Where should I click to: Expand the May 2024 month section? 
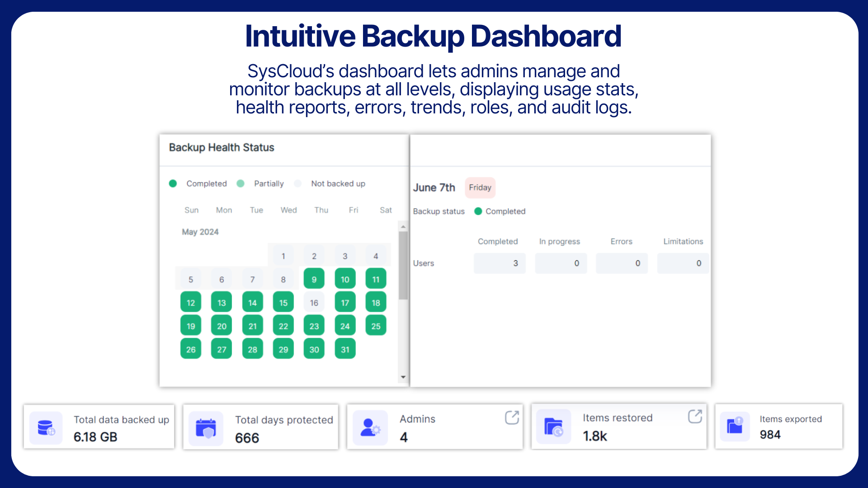(x=200, y=232)
